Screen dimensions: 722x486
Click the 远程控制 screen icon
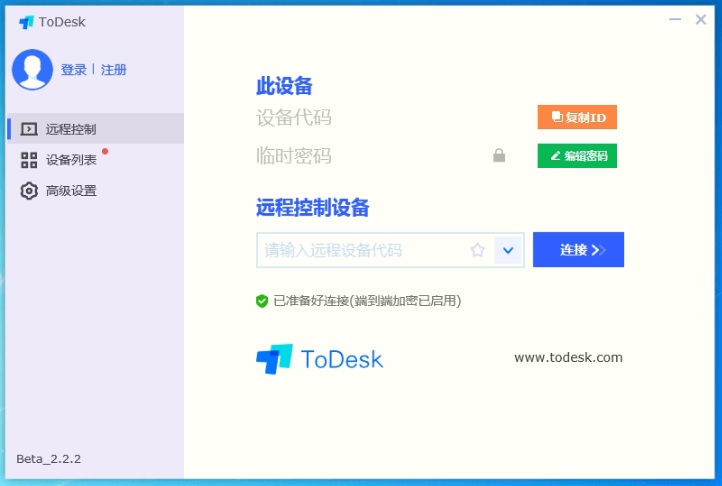point(29,129)
